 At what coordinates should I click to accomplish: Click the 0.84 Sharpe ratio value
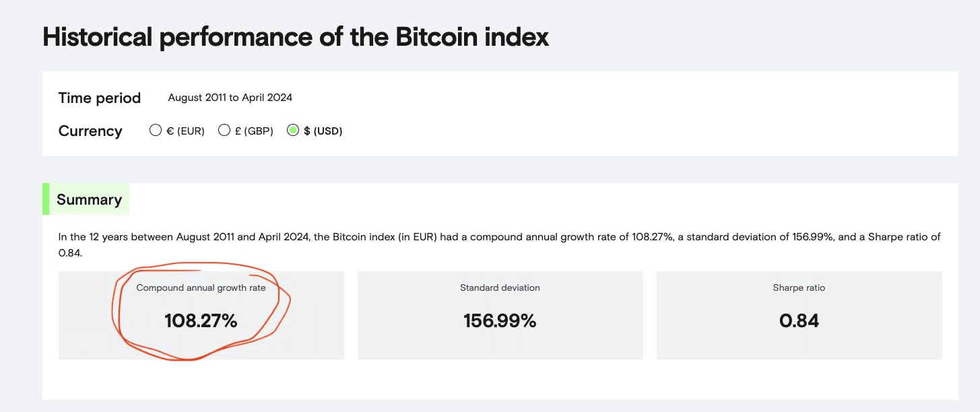click(799, 321)
